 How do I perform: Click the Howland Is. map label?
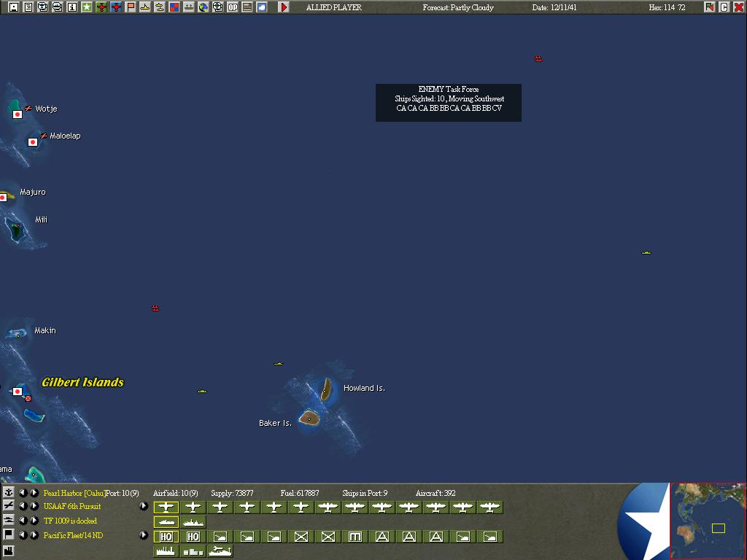[x=364, y=388]
